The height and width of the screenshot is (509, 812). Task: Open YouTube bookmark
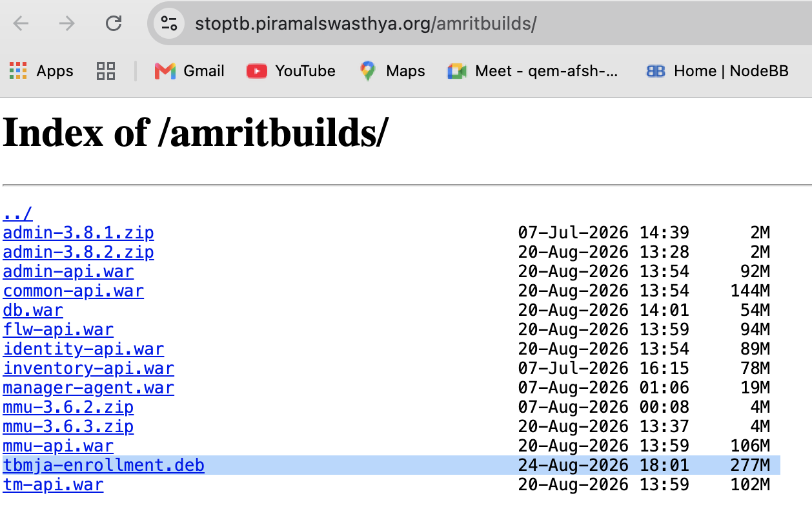pos(291,70)
